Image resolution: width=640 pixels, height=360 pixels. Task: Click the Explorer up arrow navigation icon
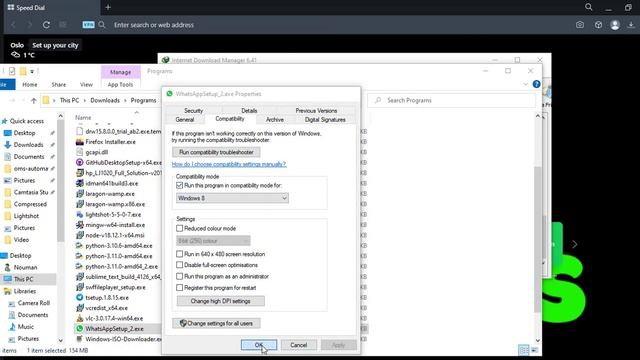(x=34, y=100)
